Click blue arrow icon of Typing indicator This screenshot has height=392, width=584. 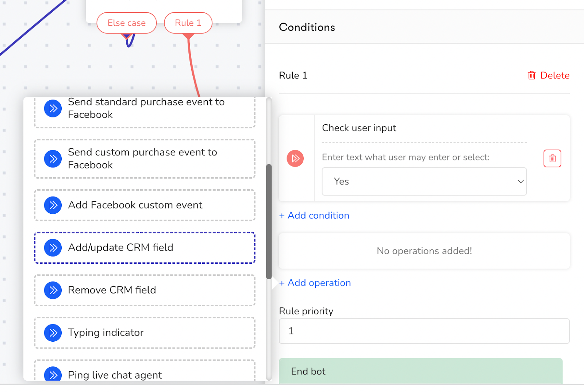(x=53, y=333)
